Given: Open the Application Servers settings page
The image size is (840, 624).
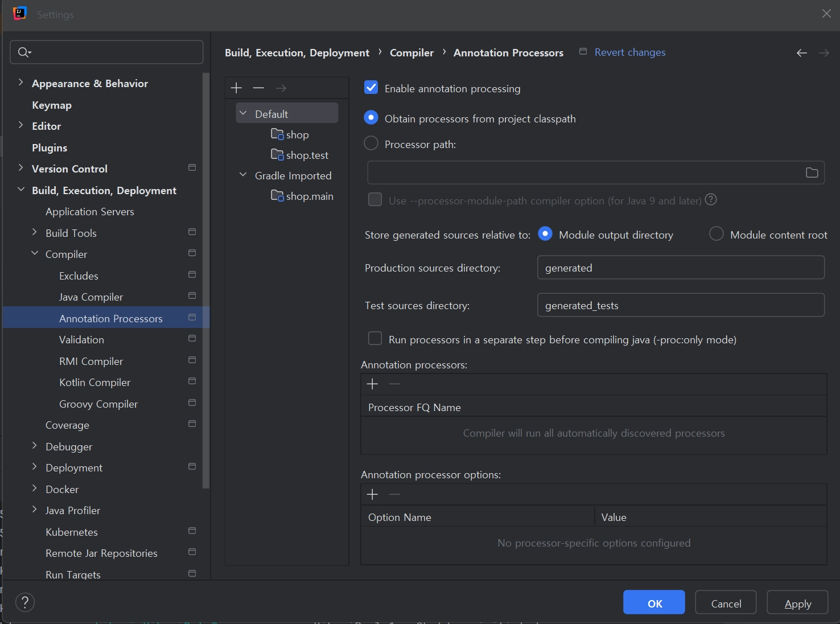Looking at the screenshot, I should point(90,211).
